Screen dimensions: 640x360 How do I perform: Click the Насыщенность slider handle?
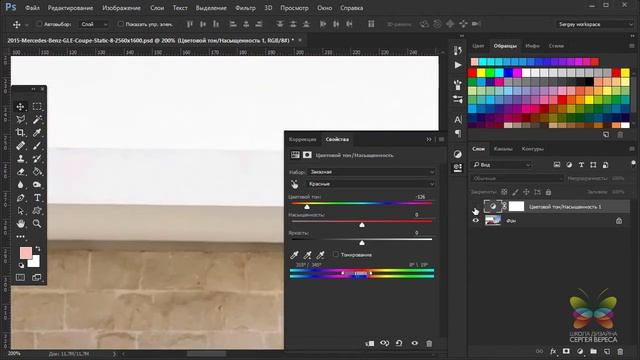coord(362,225)
